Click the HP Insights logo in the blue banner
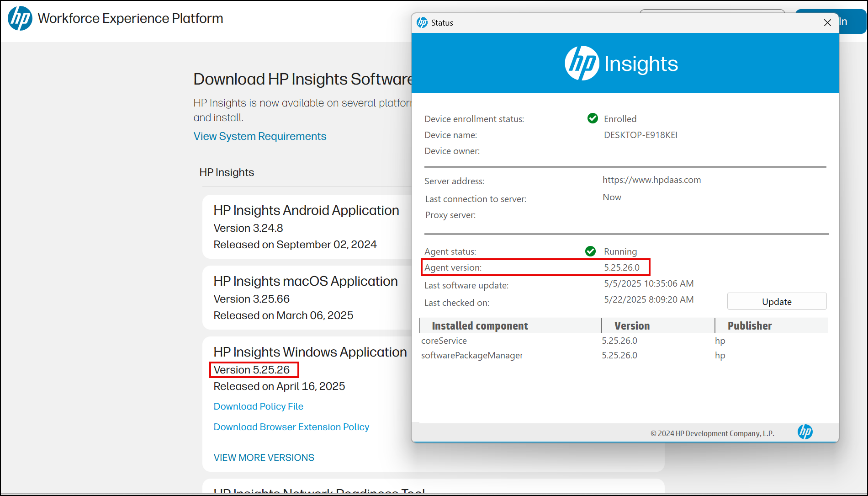This screenshot has height=496, width=868. tap(621, 64)
